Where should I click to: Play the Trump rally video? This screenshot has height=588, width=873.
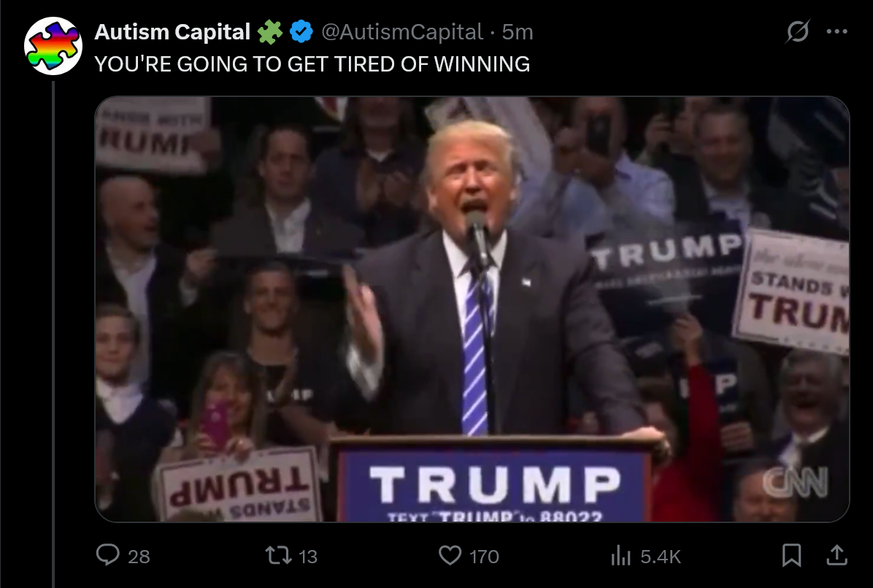tap(472, 309)
